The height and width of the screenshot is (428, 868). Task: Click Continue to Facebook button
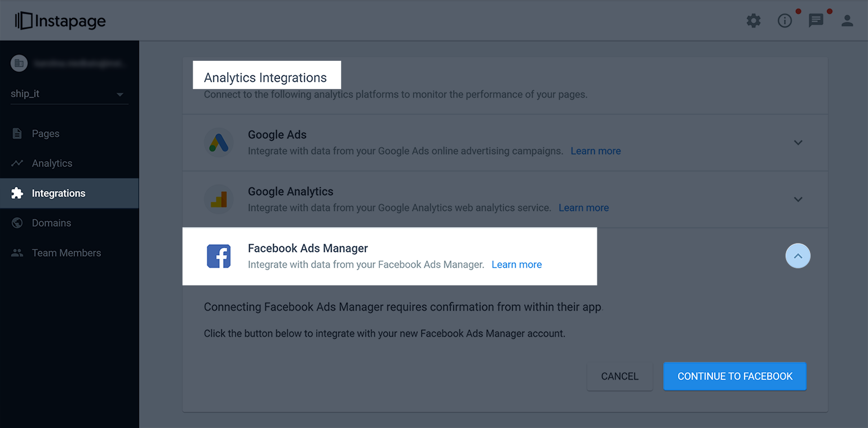[x=735, y=376]
